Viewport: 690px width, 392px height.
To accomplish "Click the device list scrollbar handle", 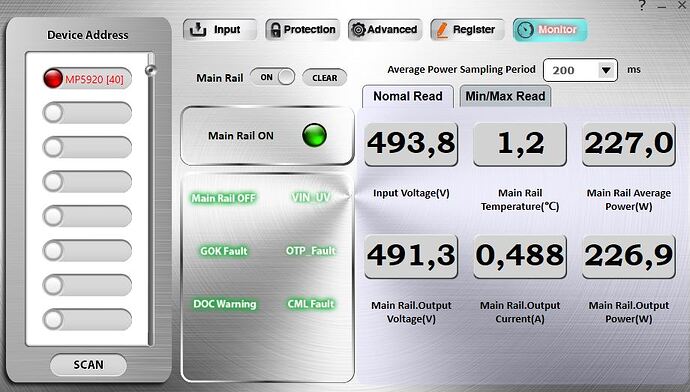I will [x=150, y=70].
